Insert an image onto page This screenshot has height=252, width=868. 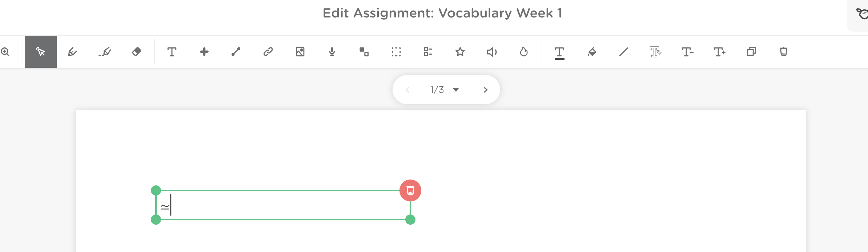tap(300, 52)
